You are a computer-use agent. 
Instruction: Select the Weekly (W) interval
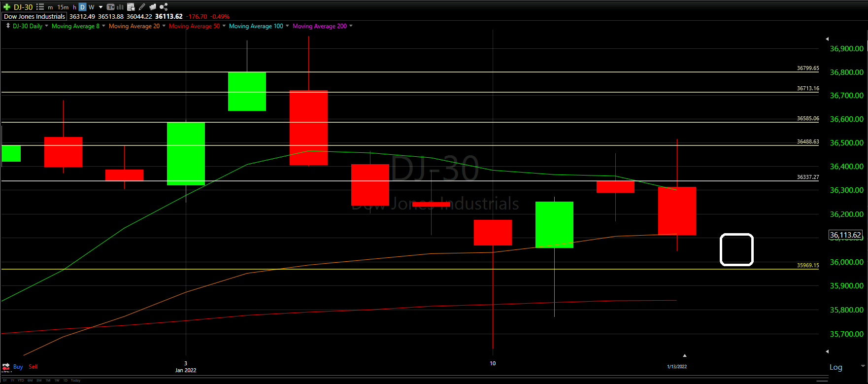91,7
